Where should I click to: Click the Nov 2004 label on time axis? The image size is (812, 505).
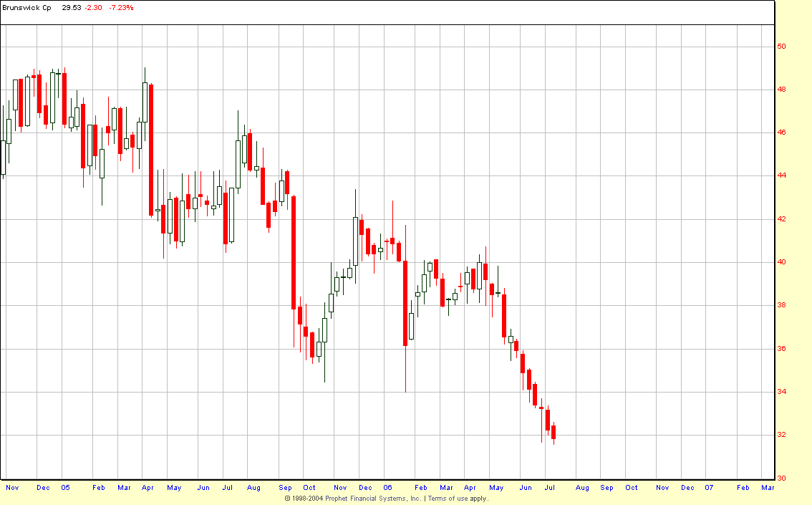pos(12,487)
